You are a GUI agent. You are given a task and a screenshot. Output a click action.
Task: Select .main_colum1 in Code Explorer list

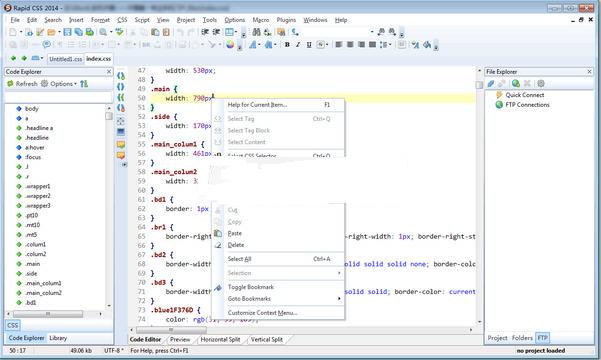pyautogui.click(x=43, y=283)
